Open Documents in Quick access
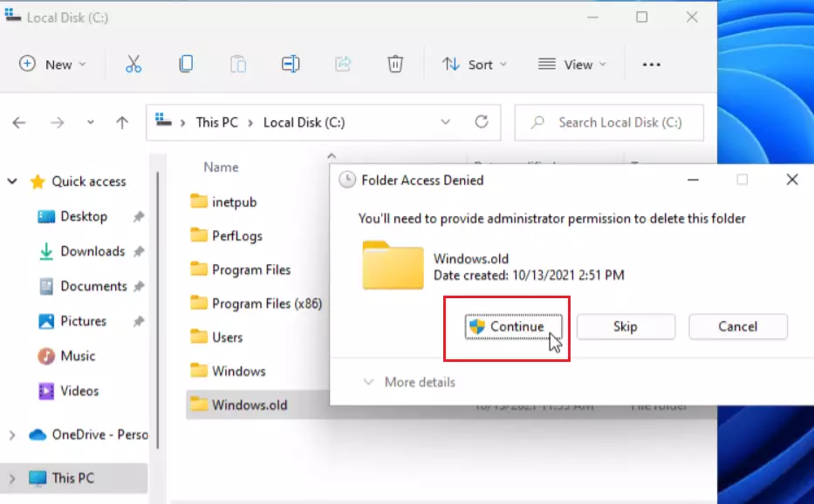Image resolution: width=814 pixels, height=504 pixels. tap(93, 286)
